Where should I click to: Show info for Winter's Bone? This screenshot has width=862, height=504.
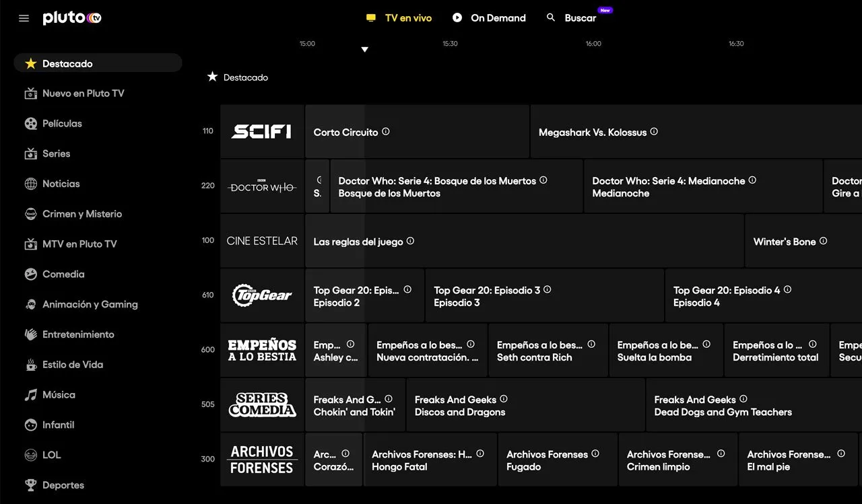(823, 241)
